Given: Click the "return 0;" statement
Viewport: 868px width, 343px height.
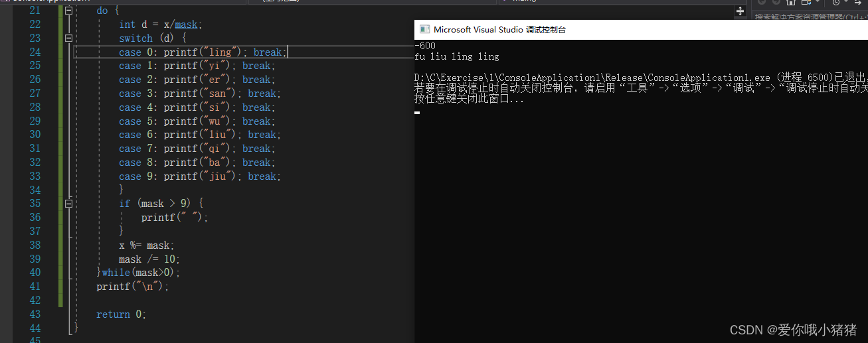Looking at the screenshot, I should 121,314.
